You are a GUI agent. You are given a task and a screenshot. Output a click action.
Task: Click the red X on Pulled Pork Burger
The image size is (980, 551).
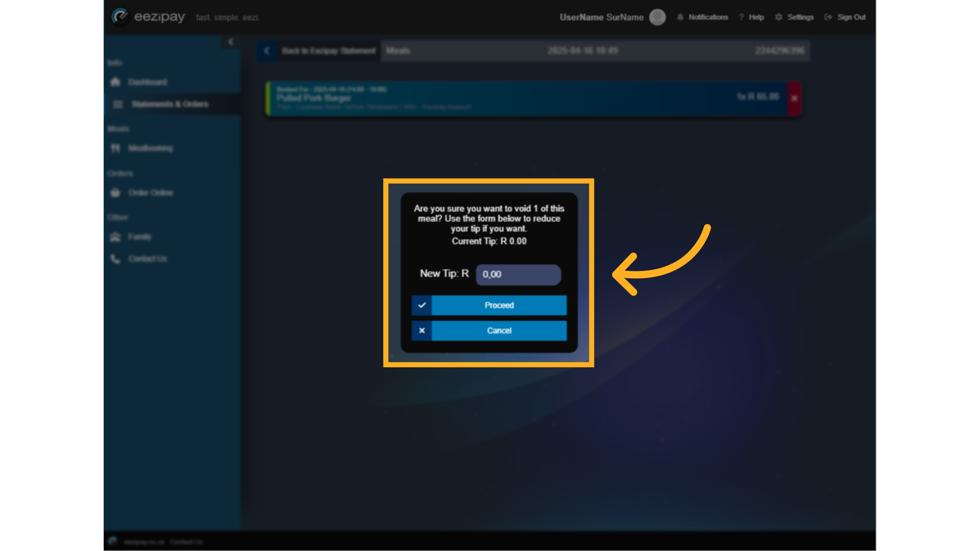point(793,98)
